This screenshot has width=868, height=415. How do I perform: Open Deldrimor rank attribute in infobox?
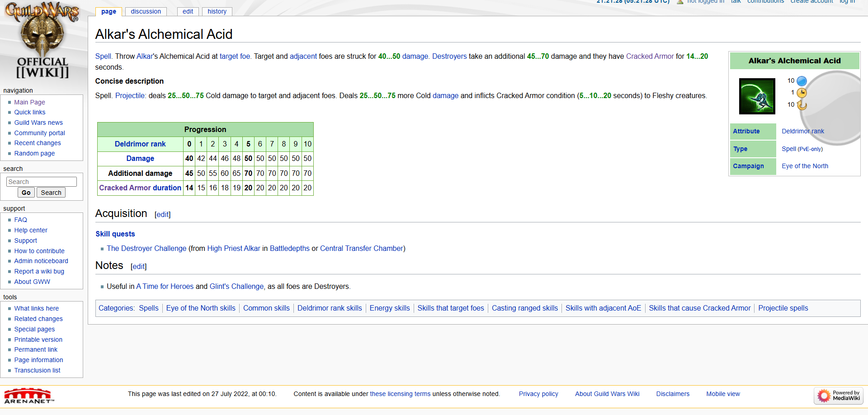[803, 131]
